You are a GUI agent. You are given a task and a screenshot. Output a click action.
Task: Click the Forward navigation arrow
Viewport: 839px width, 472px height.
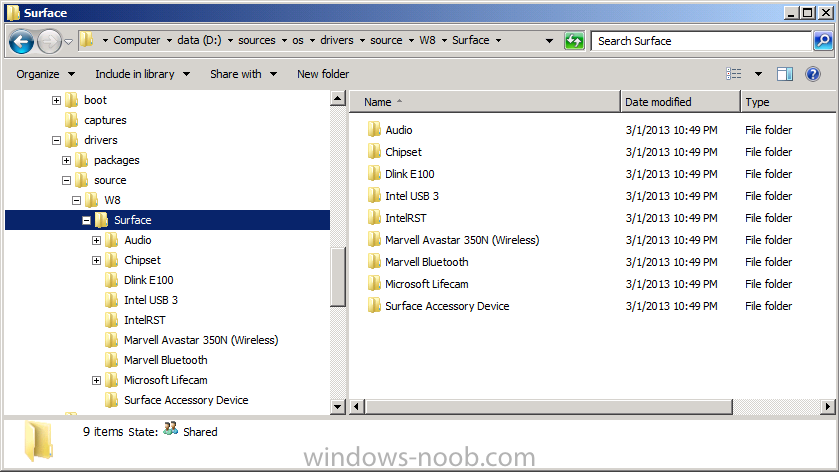(x=49, y=41)
